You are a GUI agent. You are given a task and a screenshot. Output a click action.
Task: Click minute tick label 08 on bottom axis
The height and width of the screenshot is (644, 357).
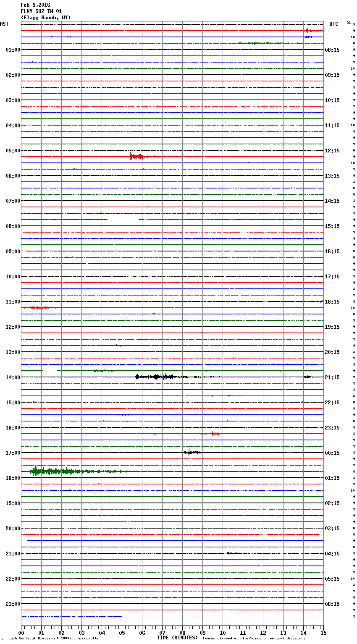point(182,633)
